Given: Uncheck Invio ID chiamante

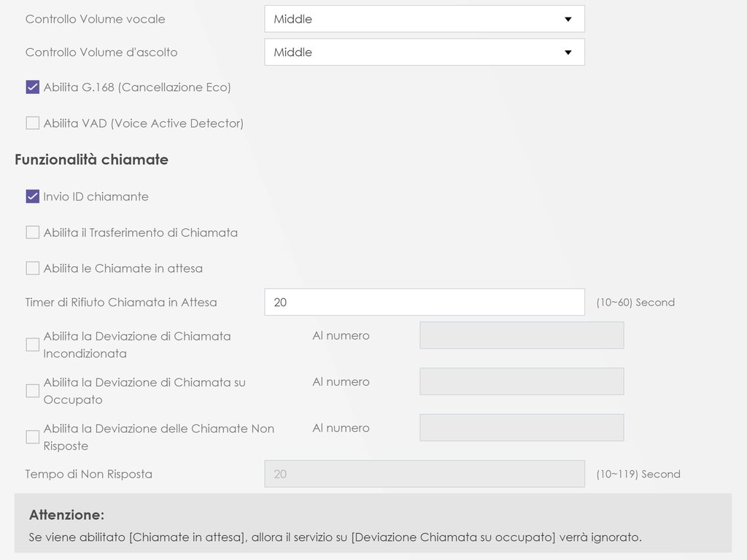Looking at the screenshot, I should coord(33,196).
